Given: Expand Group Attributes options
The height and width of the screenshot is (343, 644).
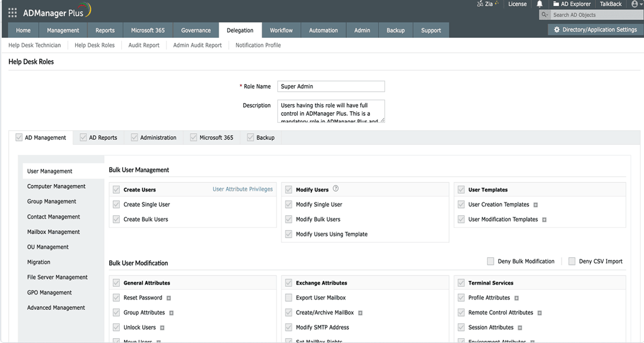Looking at the screenshot, I should point(171,313).
